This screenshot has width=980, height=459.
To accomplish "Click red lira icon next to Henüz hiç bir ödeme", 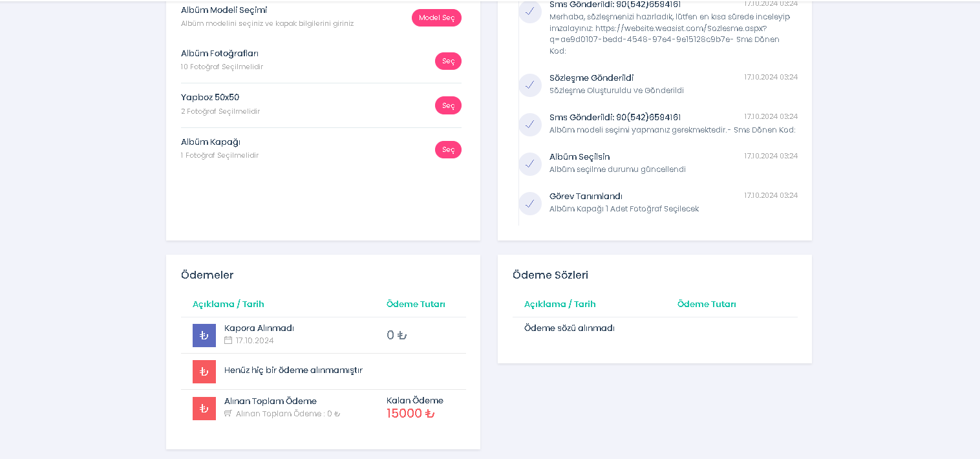I will tap(204, 372).
